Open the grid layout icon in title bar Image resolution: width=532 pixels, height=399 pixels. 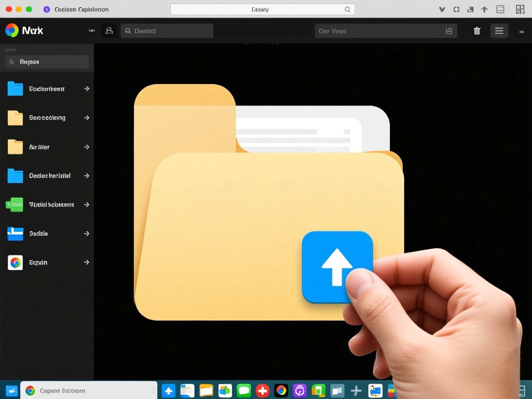520,9
